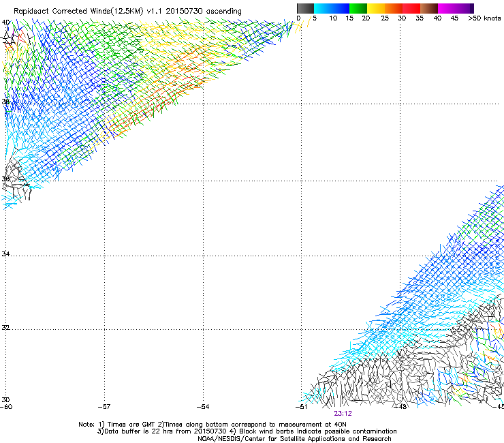The width and height of the screenshot is (504, 443).
Task: Click the -51 longitude axis label
Action: (301, 407)
